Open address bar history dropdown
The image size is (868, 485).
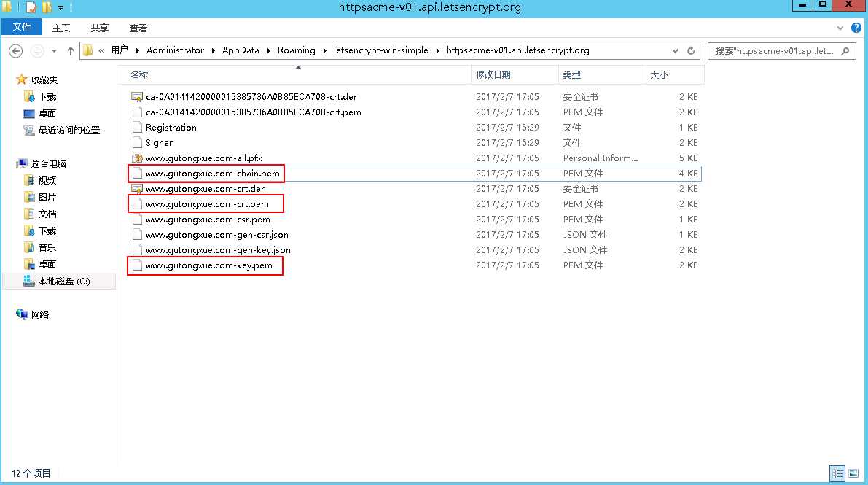tap(675, 50)
